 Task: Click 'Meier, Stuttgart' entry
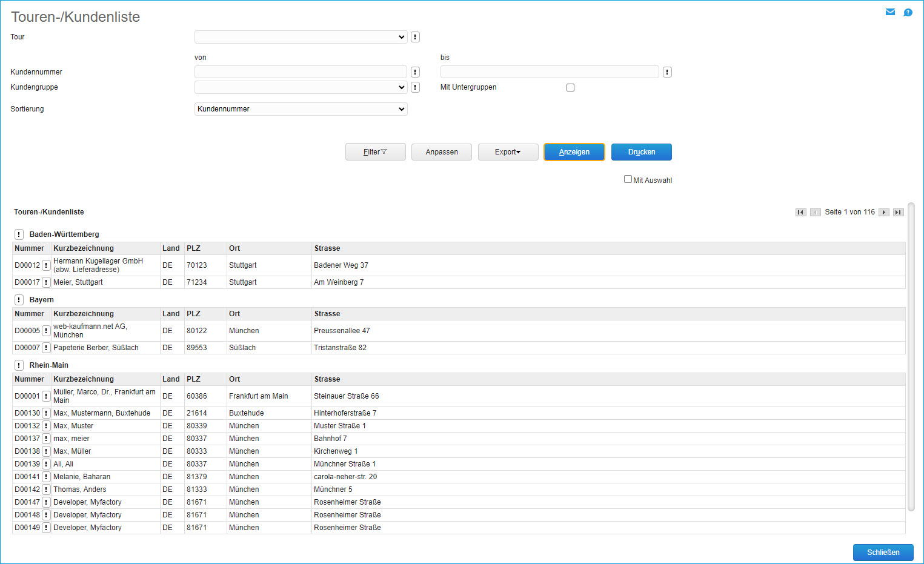point(78,282)
